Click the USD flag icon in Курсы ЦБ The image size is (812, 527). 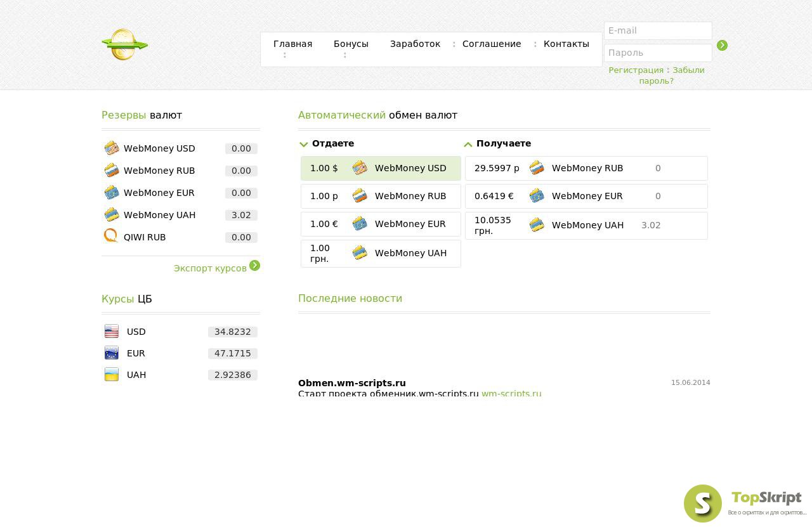click(112, 331)
